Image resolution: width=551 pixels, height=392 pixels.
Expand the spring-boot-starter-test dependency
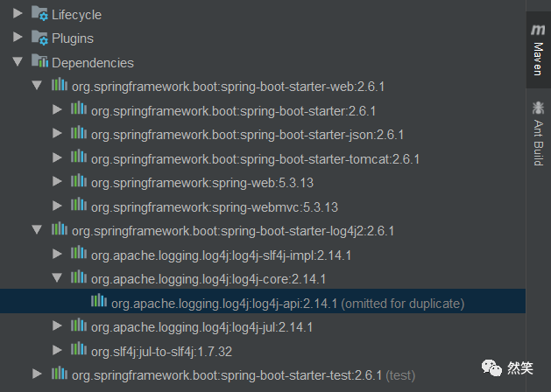point(37,374)
